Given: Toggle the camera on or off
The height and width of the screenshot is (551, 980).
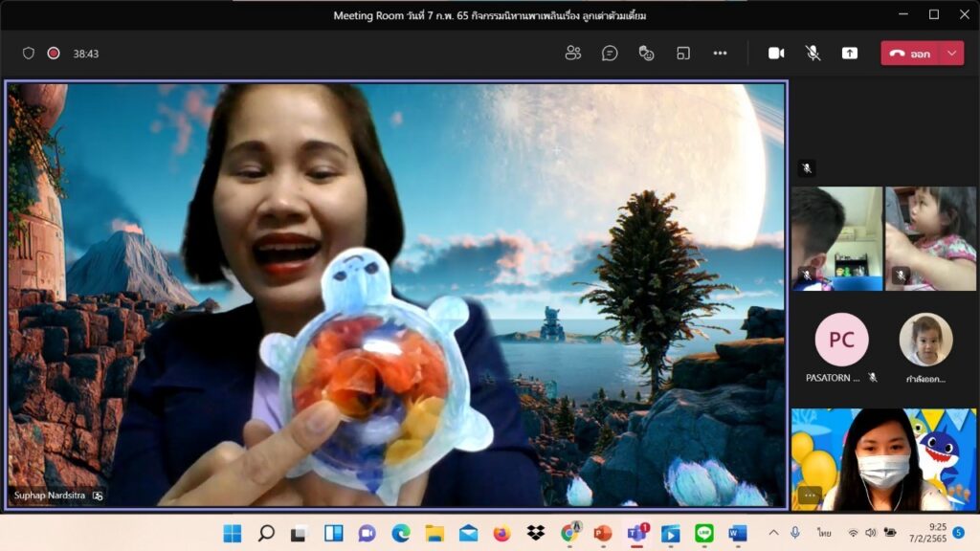Looking at the screenshot, I should pos(776,54).
